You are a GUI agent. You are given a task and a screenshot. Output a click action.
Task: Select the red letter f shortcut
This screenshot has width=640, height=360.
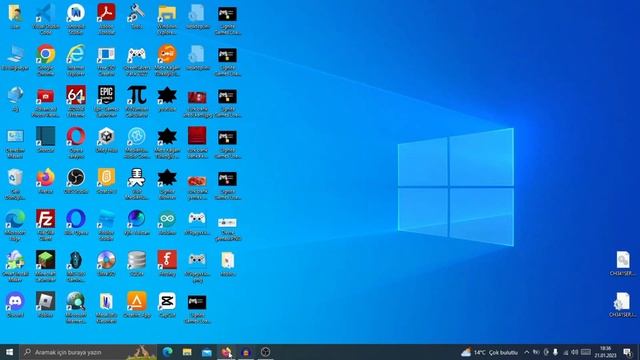pyautogui.click(x=167, y=263)
